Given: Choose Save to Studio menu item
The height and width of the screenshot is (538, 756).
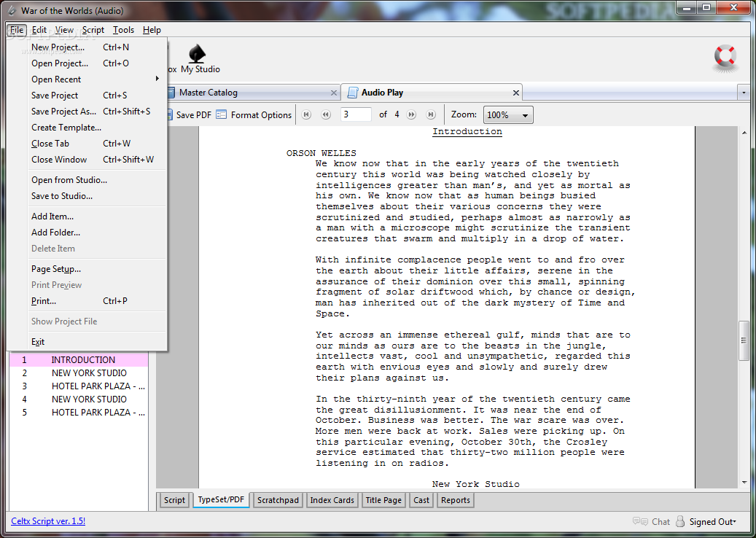Looking at the screenshot, I should click(x=87, y=196).
